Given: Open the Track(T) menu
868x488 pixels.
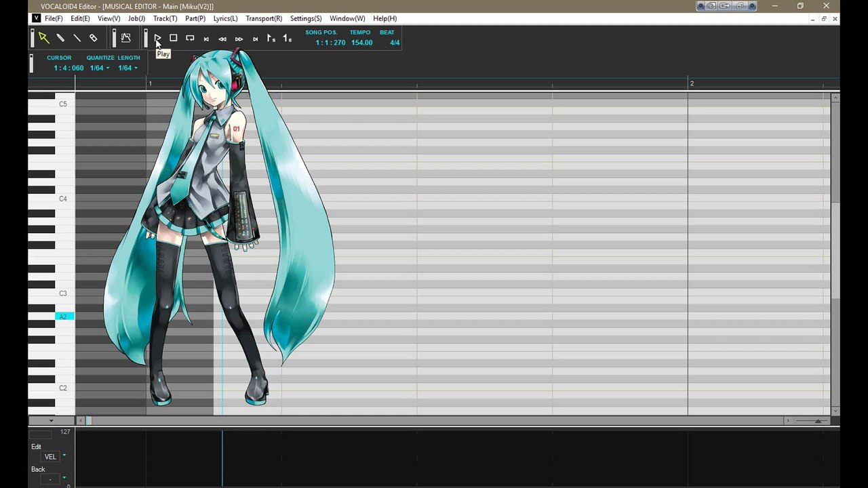Looking at the screenshot, I should [165, 18].
